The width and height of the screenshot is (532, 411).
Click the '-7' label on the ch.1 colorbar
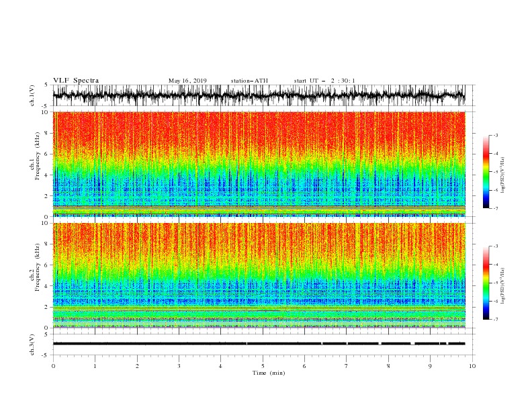pyautogui.click(x=496, y=208)
